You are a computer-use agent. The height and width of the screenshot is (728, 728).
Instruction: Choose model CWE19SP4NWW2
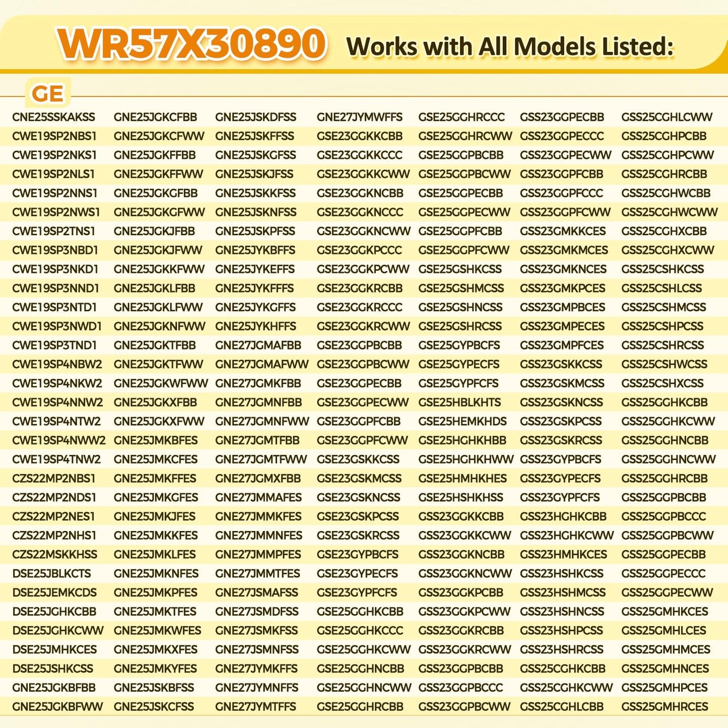59,440
